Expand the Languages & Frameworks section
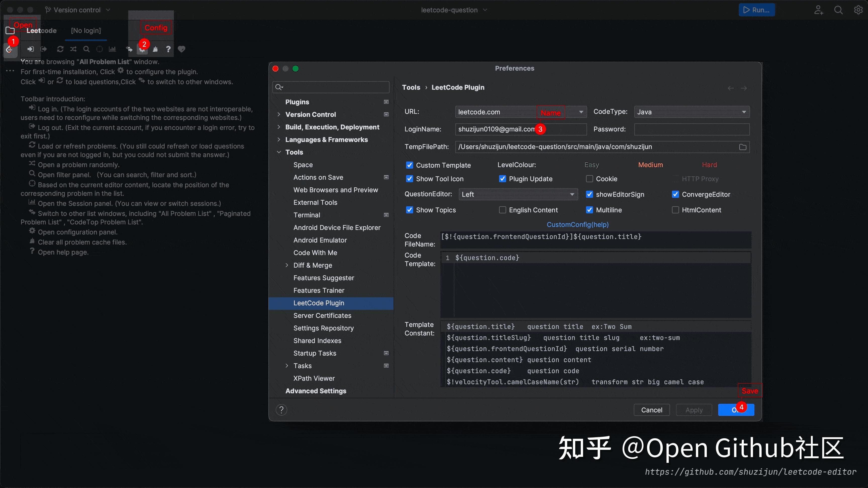This screenshot has height=488, width=868. pos(279,139)
